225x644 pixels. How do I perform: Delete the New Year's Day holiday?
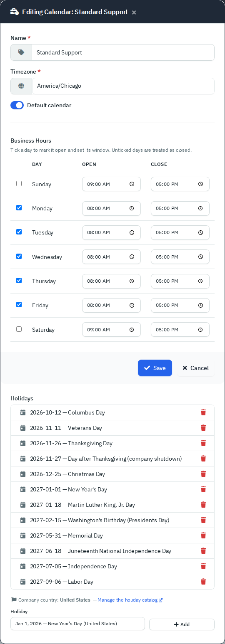203,489
